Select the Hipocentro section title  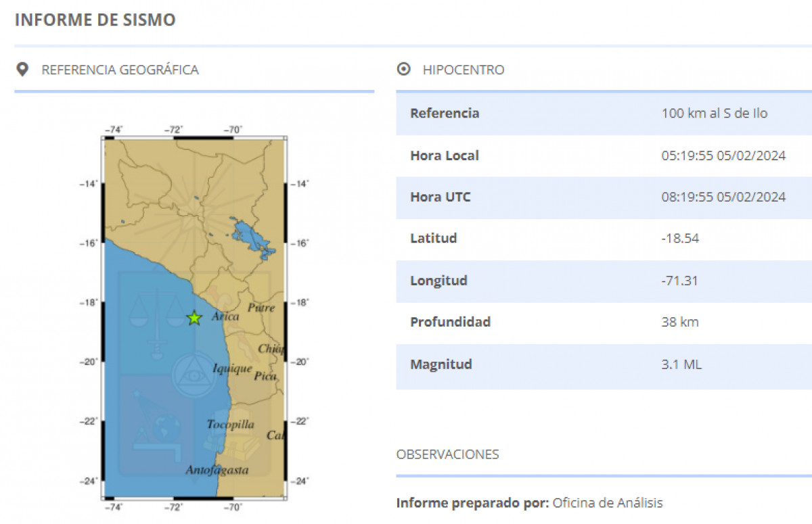tap(463, 70)
